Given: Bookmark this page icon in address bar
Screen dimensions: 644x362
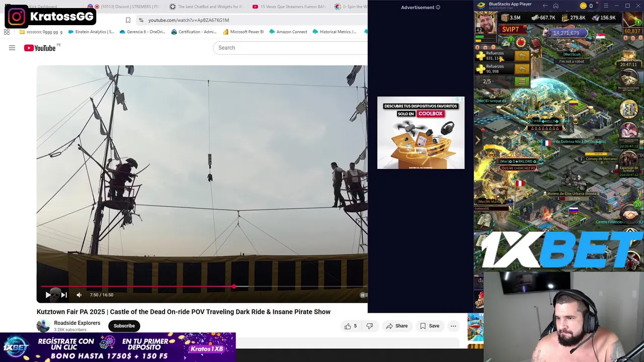Looking at the screenshot, I should pos(128,20).
